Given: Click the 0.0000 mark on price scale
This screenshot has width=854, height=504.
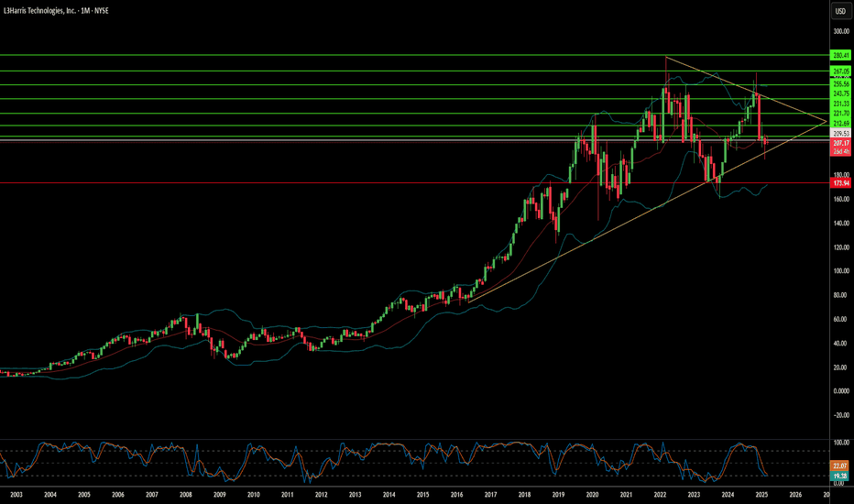Looking at the screenshot, I should coord(841,391).
